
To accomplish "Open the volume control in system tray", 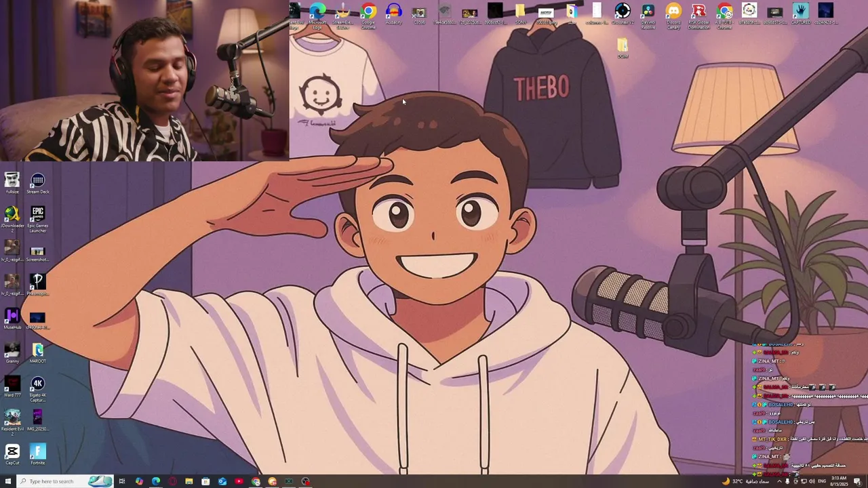I will pyautogui.click(x=812, y=481).
